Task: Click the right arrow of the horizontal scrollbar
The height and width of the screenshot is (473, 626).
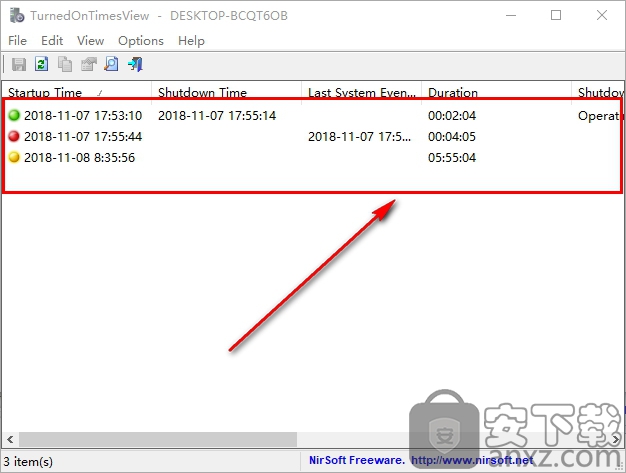Action: (616, 439)
